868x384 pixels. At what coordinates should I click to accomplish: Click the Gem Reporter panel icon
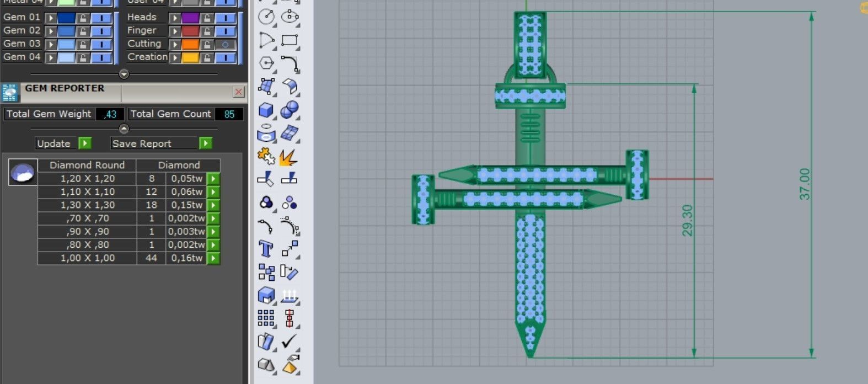10,93
